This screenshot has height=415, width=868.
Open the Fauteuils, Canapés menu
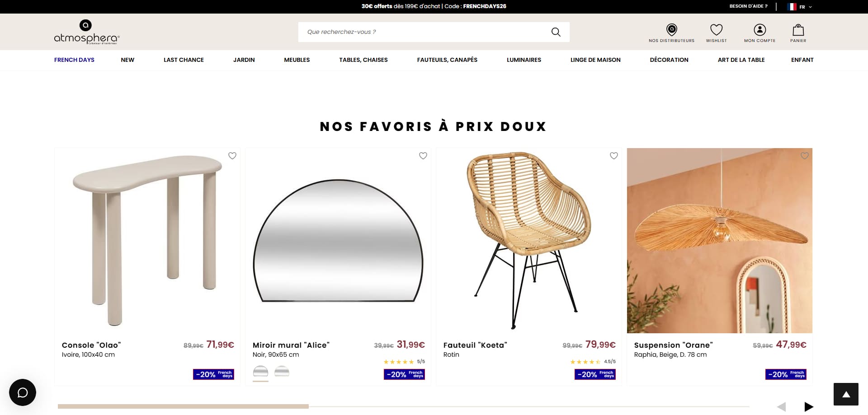tap(447, 60)
